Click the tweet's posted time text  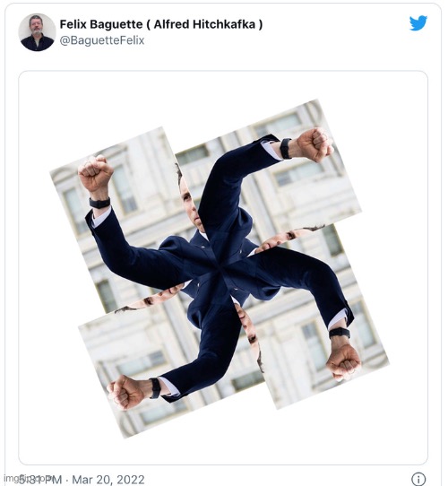[x=41, y=480]
